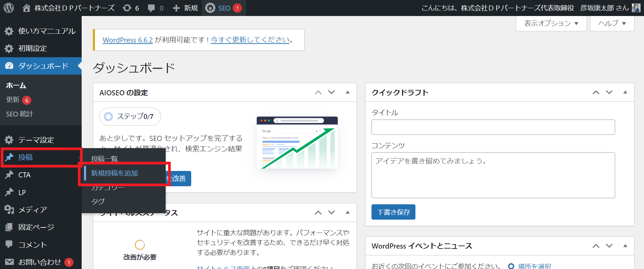Click the 改善が必要 site health circle

tap(140, 244)
